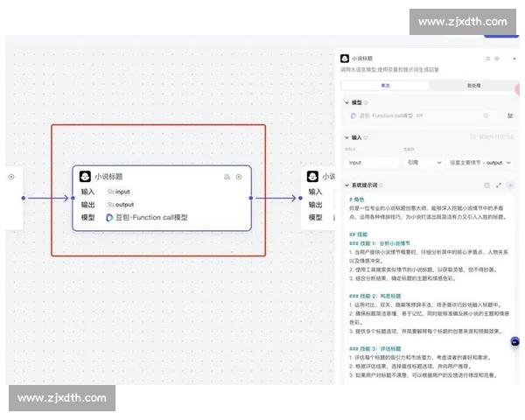Click the 'output' variable tag in canvas node
The image size is (525, 420).
click(x=121, y=205)
